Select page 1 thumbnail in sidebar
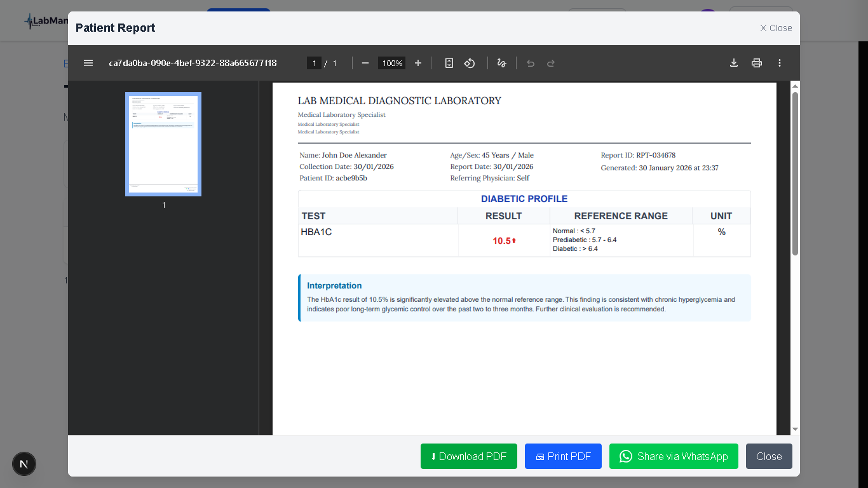 click(163, 144)
